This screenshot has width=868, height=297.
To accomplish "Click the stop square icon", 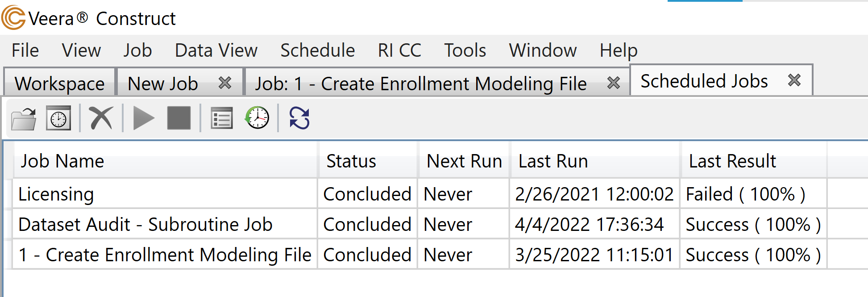I will tap(179, 118).
